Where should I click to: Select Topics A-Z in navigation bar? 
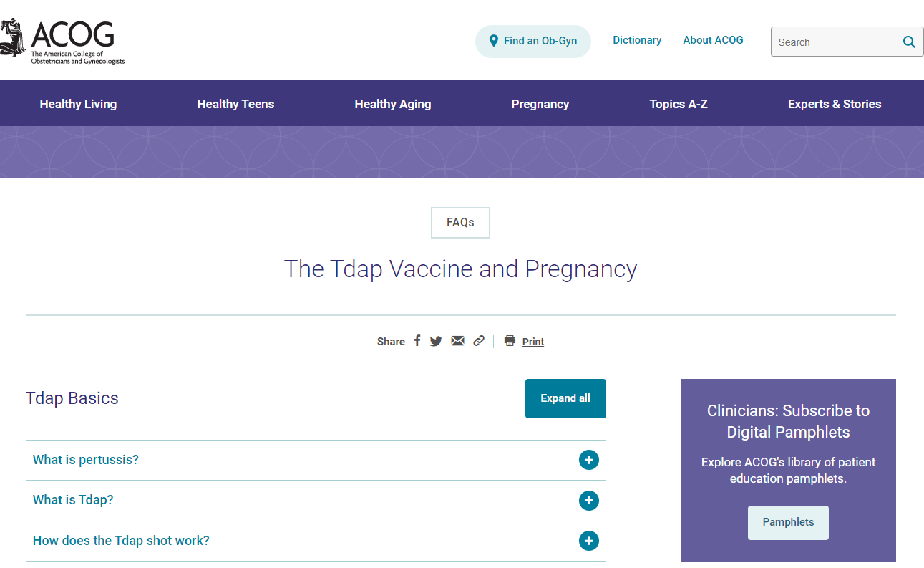(678, 104)
